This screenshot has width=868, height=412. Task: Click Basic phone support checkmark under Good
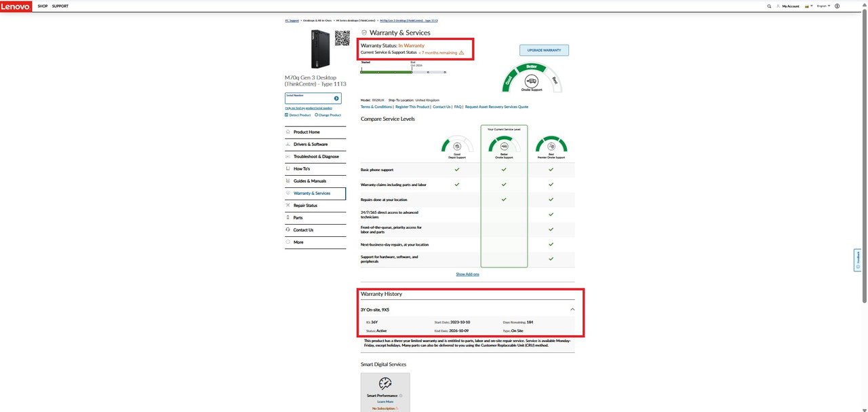pos(457,170)
